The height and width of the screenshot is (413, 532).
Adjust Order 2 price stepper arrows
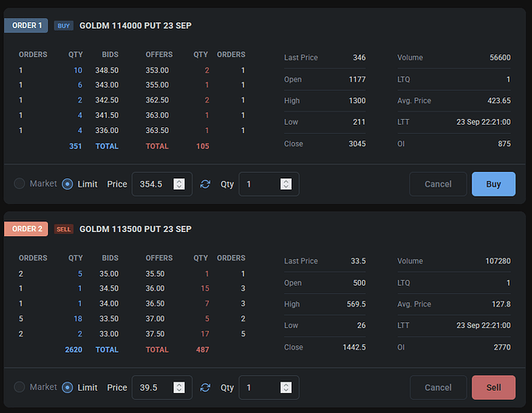179,387
